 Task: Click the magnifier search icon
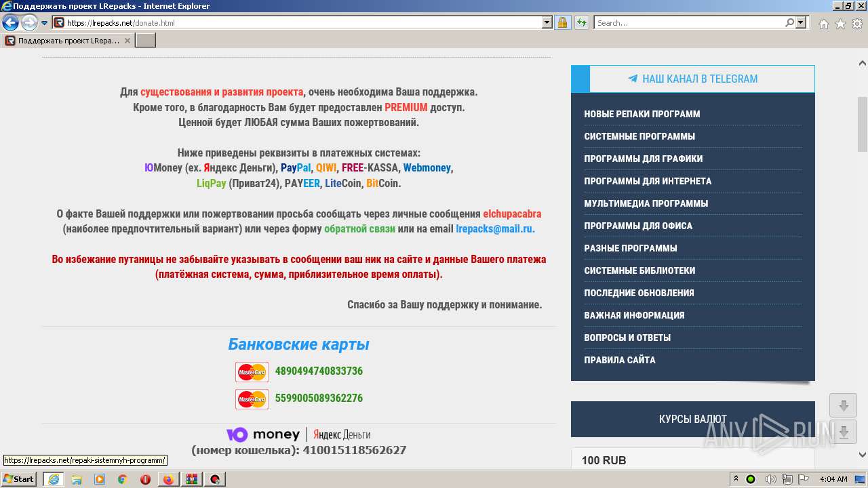pyautogui.click(x=789, y=22)
